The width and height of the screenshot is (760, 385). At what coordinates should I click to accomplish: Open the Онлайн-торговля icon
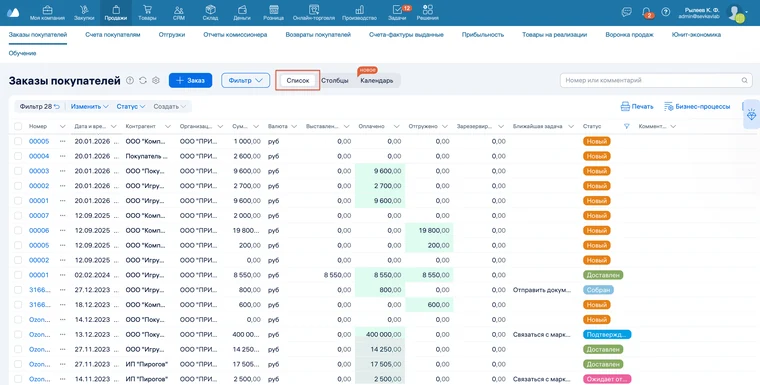[314, 9]
